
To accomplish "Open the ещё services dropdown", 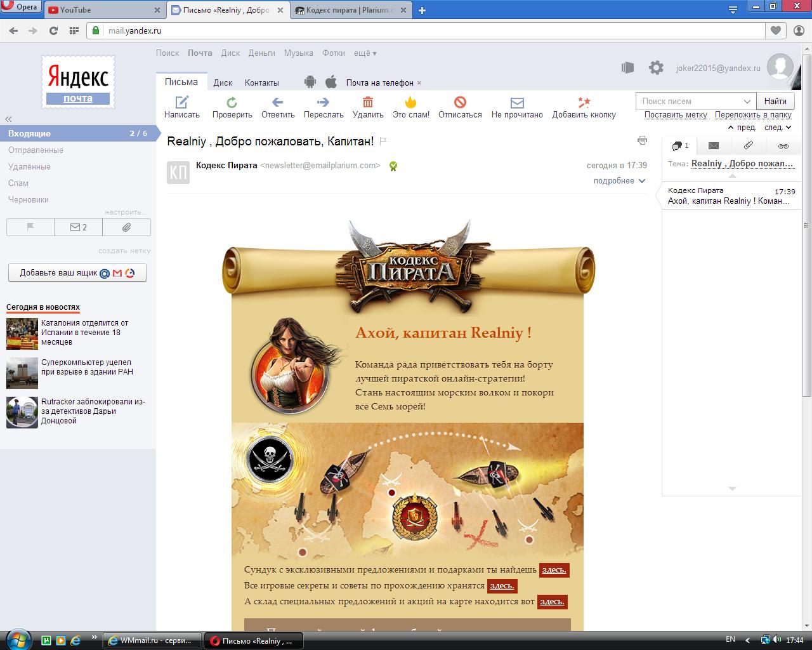I will [365, 53].
